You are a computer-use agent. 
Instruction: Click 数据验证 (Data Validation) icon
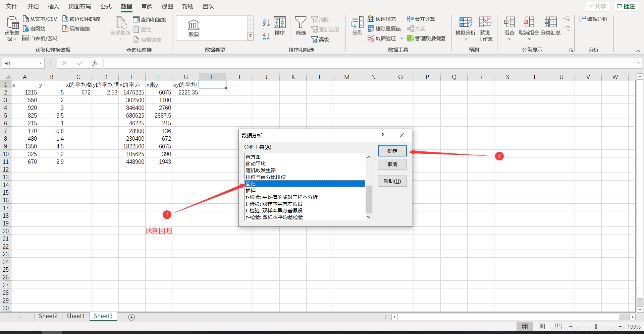tap(371, 38)
